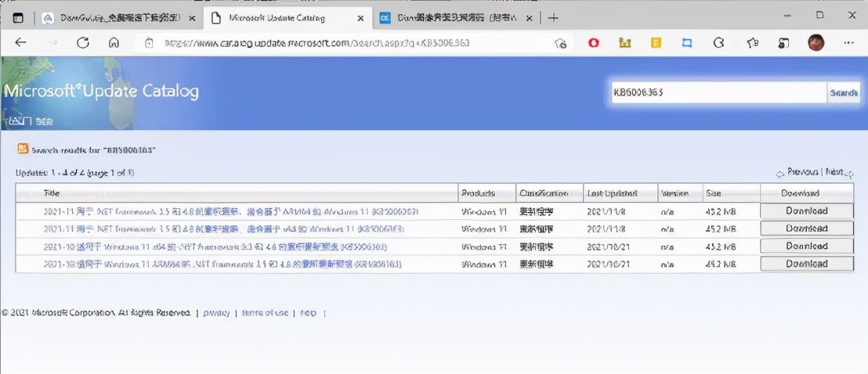Switch to the first DirectX download tab
This screenshot has width=868, height=374.
click(119, 18)
